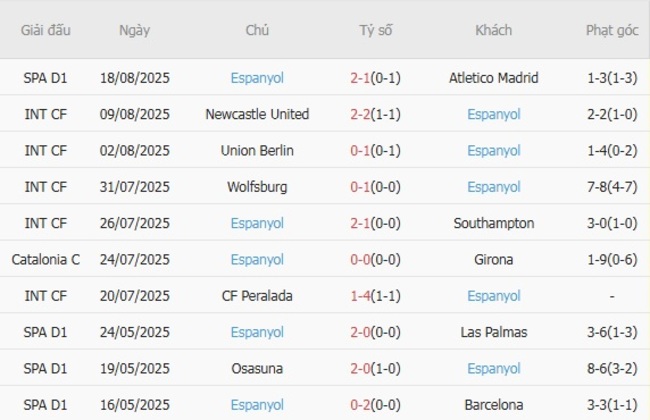Click the 2-1 score against Atletico Madrid
The image size is (650, 420).
point(363,78)
